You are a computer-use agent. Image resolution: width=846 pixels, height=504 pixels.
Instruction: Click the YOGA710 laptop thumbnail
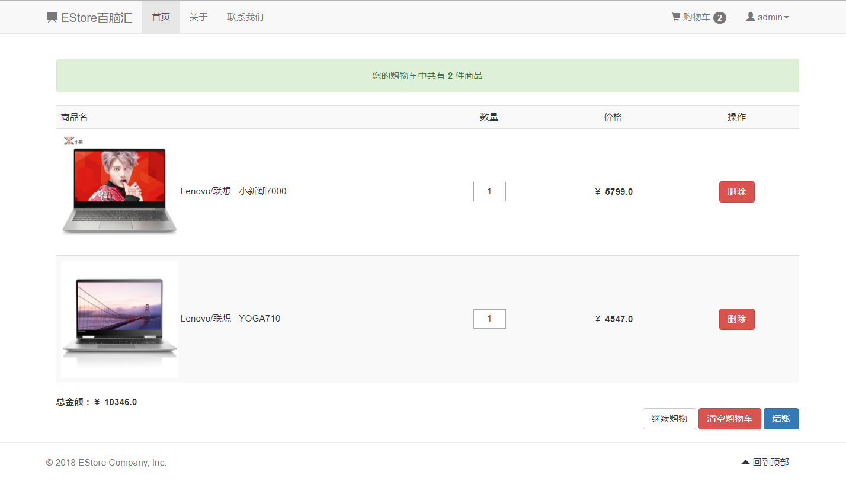click(x=120, y=319)
